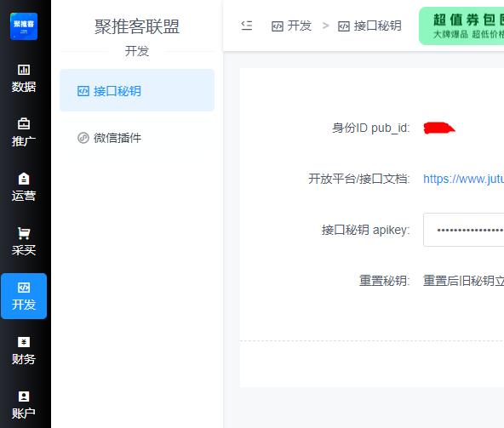Click the 超值券包 green banner
This screenshot has height=428, width=504.
461,26
